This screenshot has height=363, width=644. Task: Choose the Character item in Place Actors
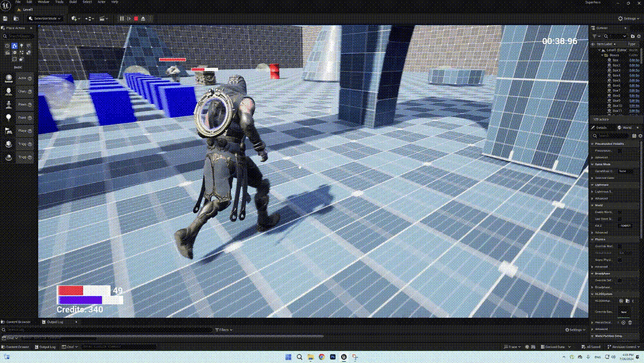tap(18, 91)
